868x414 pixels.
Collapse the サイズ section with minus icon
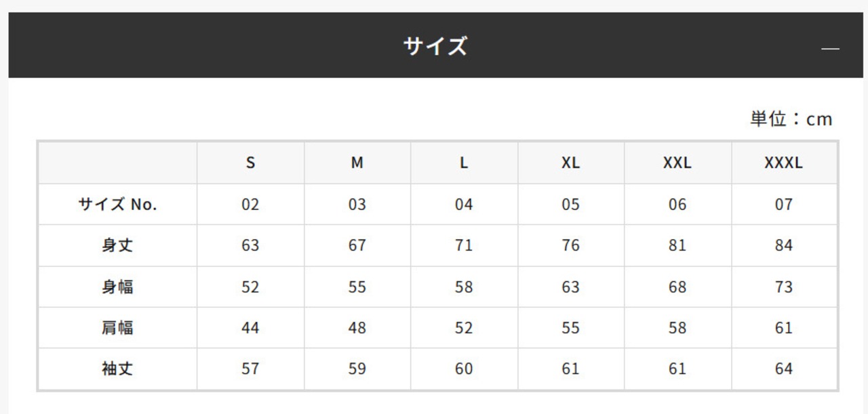click(830, 48)
